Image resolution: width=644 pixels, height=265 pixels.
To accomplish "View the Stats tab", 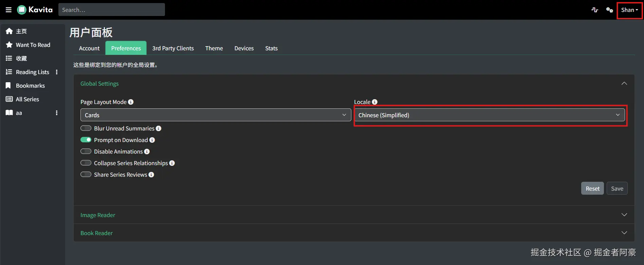I will click(x=272, y=48).
